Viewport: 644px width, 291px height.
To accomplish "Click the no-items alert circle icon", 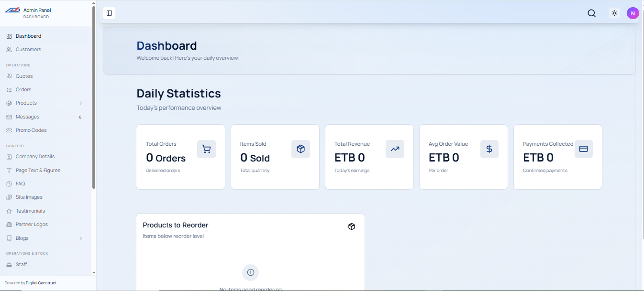I will [250, 272].
